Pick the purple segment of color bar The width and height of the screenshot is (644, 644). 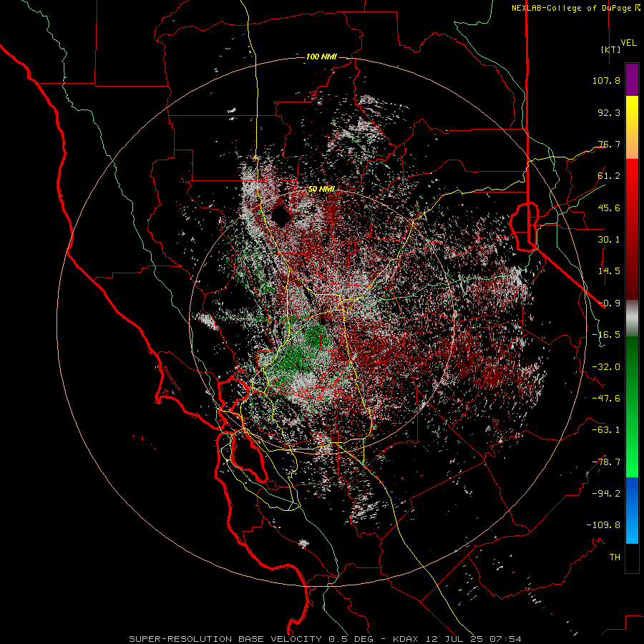click(632, 80)
